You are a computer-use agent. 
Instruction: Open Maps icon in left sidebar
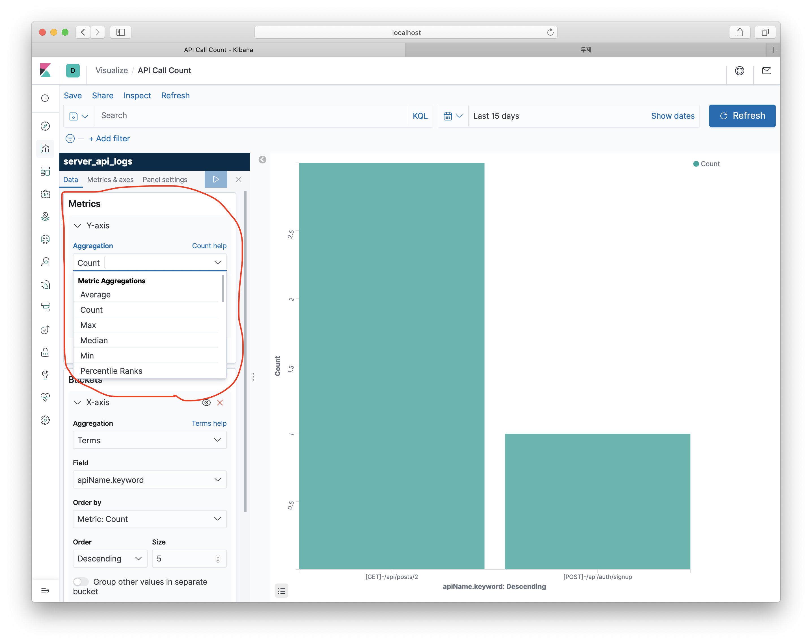pyautogui.click(x=45, y=217)
